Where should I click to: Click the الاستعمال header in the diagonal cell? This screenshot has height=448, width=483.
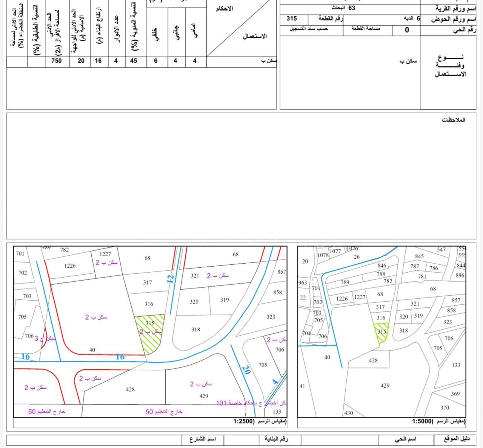click(x=255, y=36)
